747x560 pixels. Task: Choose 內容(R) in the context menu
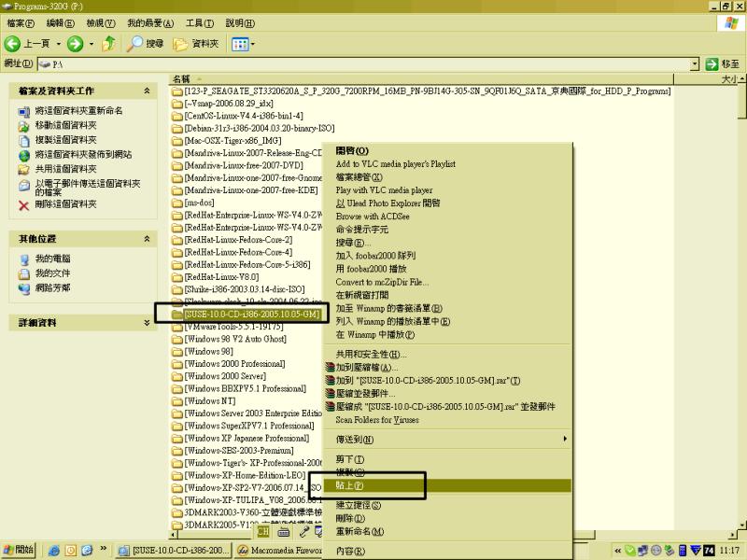point(447,551)
